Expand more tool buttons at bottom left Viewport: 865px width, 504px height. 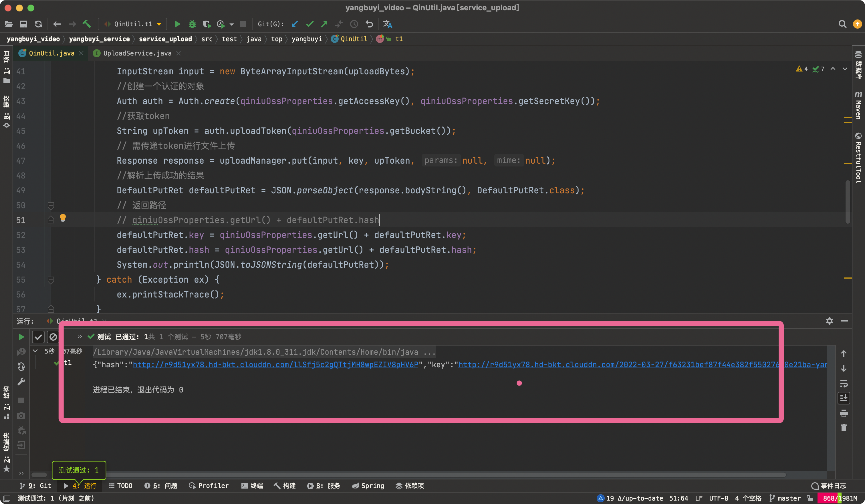[x=21, y=473]
